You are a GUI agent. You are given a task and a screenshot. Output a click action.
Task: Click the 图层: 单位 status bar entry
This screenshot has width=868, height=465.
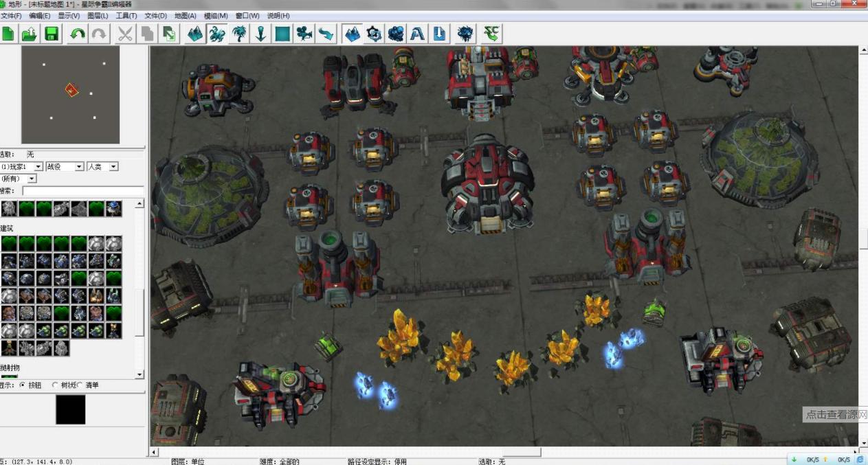(x=188, y=462)
